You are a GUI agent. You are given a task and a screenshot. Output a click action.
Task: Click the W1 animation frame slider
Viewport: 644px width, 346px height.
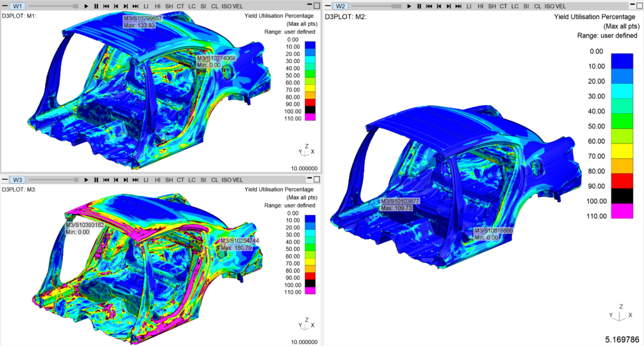coord(53,6)
